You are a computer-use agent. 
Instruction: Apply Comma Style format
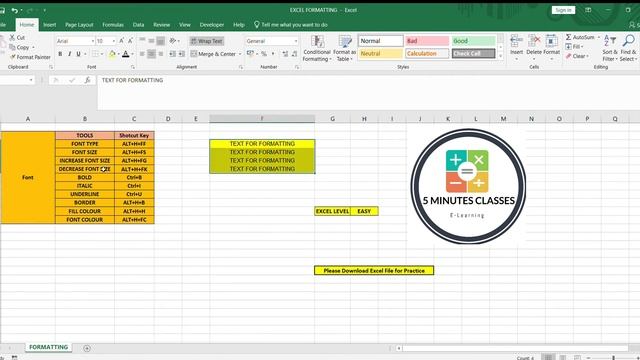coord(273,54)
